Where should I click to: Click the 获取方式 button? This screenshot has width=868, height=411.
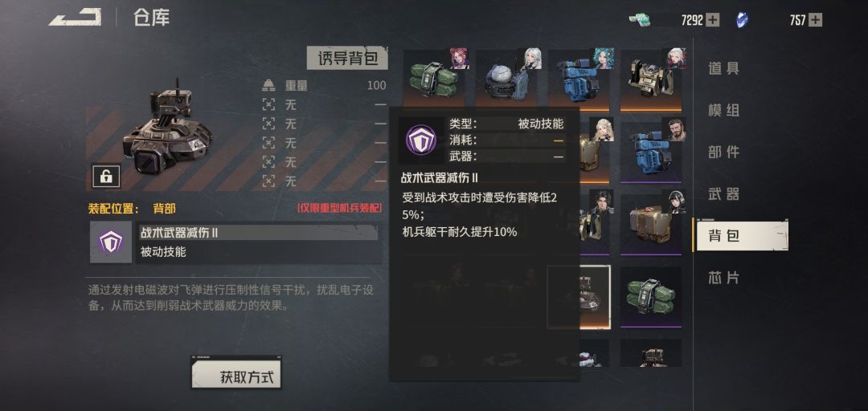coord(236,372)
